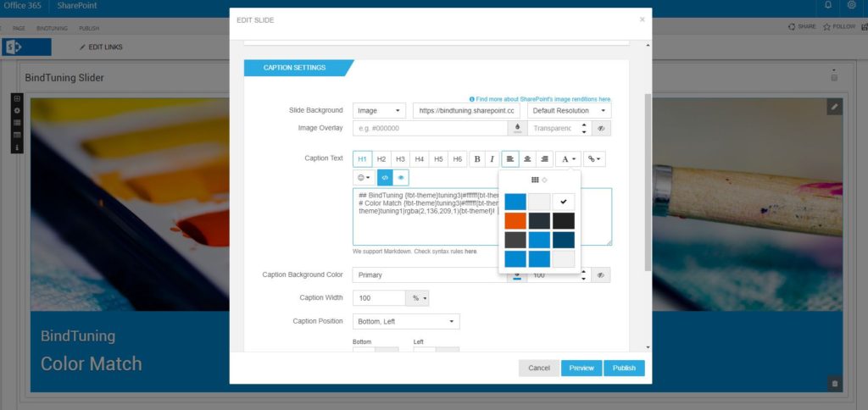This screenshot has height=410, width=868.
Task: Open the layout icon below list in side toolbar
Action: click(17, 135)
